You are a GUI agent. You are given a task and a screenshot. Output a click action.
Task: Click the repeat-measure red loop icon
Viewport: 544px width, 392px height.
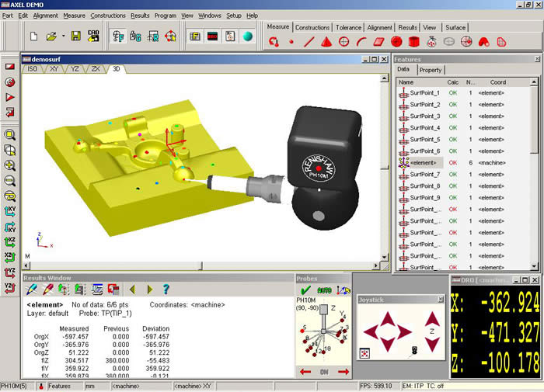(x=274, y=42)
